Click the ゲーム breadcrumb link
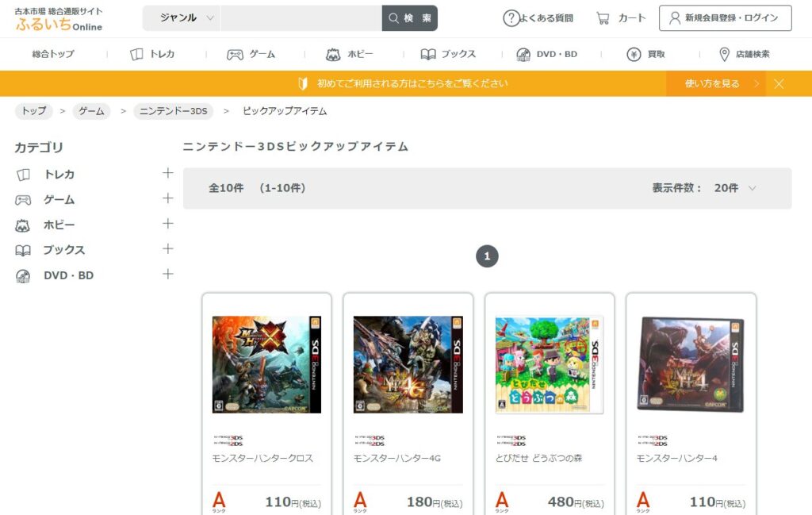 92,111
